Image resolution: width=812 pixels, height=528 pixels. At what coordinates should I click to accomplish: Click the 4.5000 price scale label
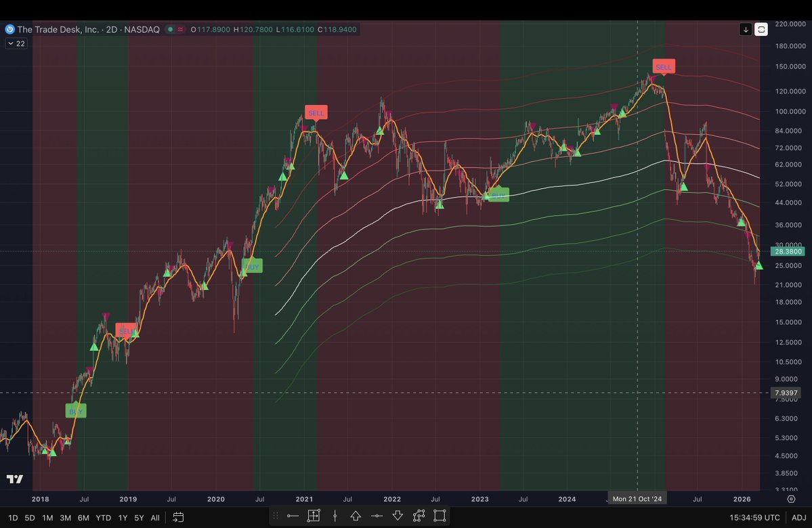786,456
